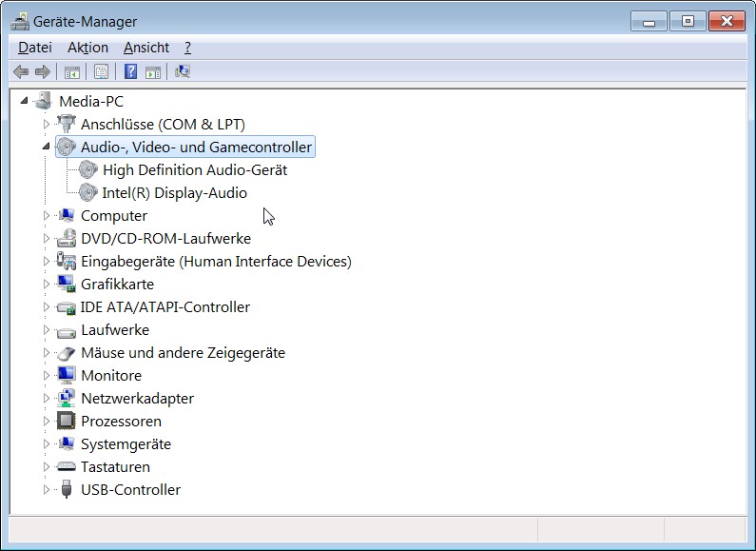Image resolution: width=756 pixels, height=551 pixels.
Task: Open the Datei menu
Action: (x=35, y=48)
